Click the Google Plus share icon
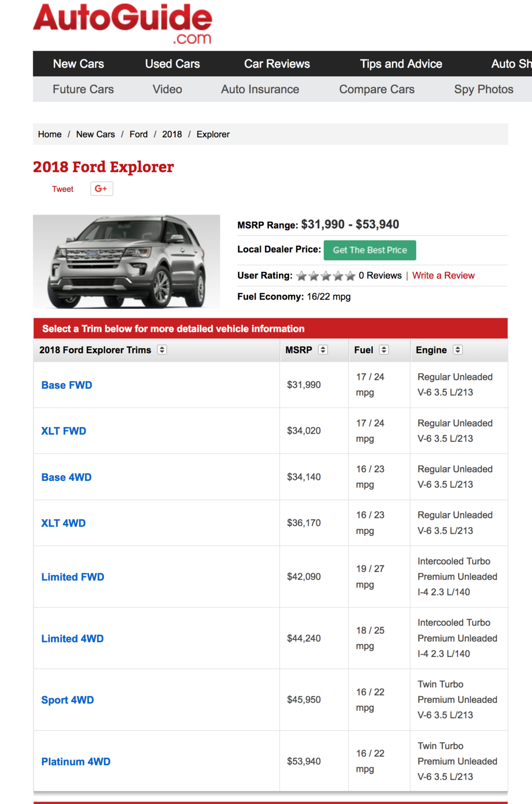The image size is (532, 804). pyautogui.click(x=101, y=188)
